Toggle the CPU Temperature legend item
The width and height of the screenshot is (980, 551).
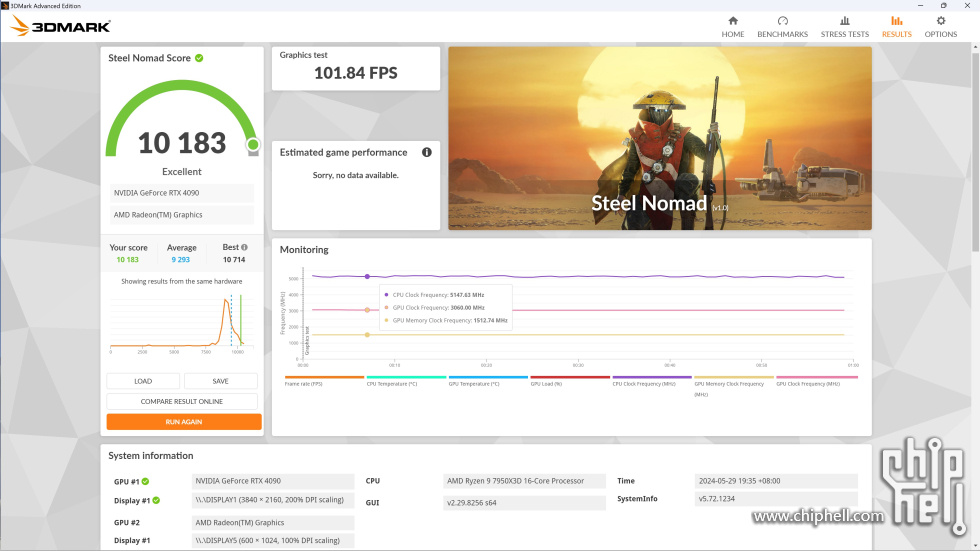(406, 381)
